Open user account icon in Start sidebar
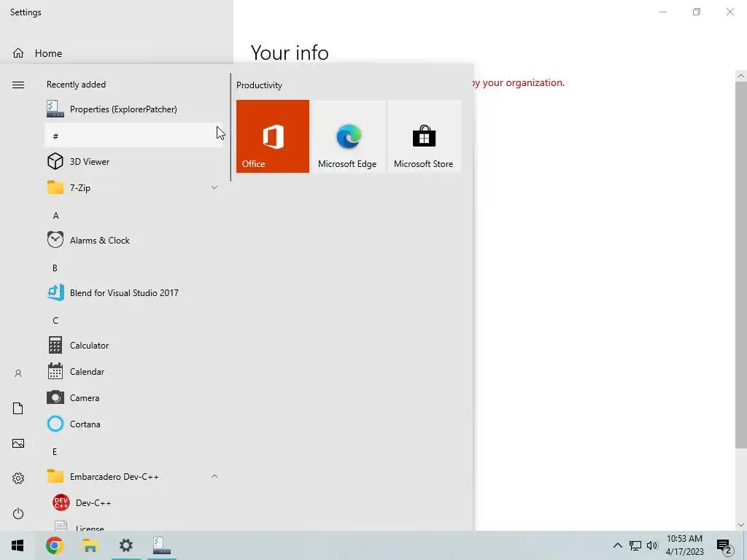 18,373
